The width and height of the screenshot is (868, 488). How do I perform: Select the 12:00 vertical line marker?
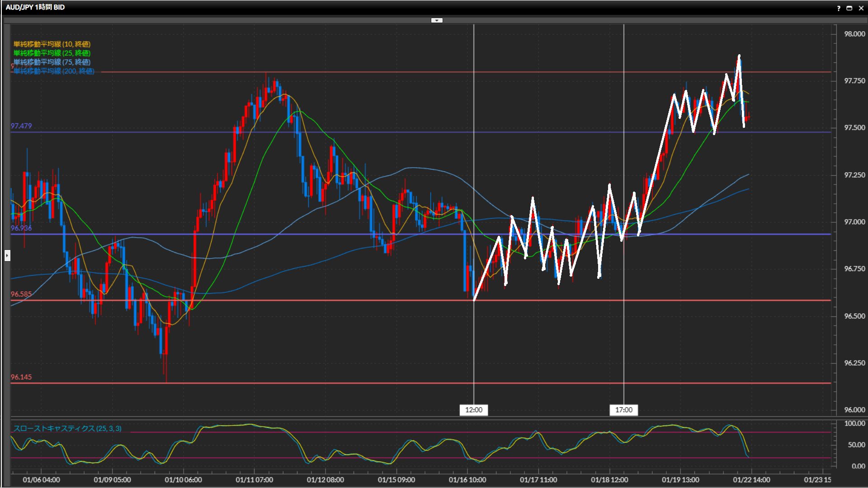pyautogui.click(x=474, y=410)
